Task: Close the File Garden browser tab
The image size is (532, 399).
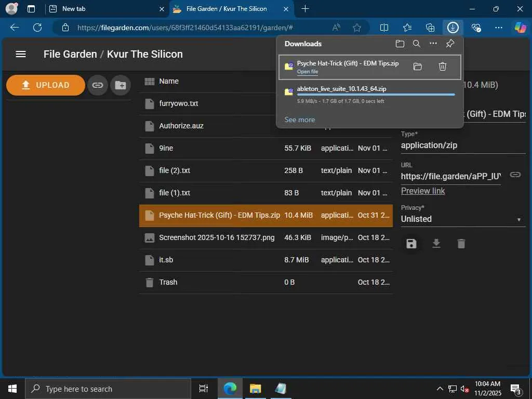Action: [286, 9]
